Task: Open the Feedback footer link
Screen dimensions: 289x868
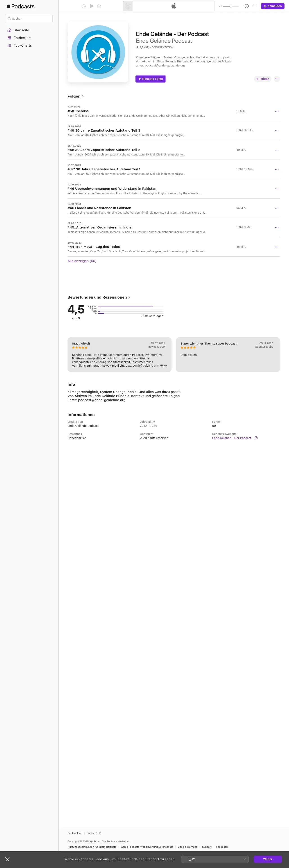Action: tap(222, 847)
